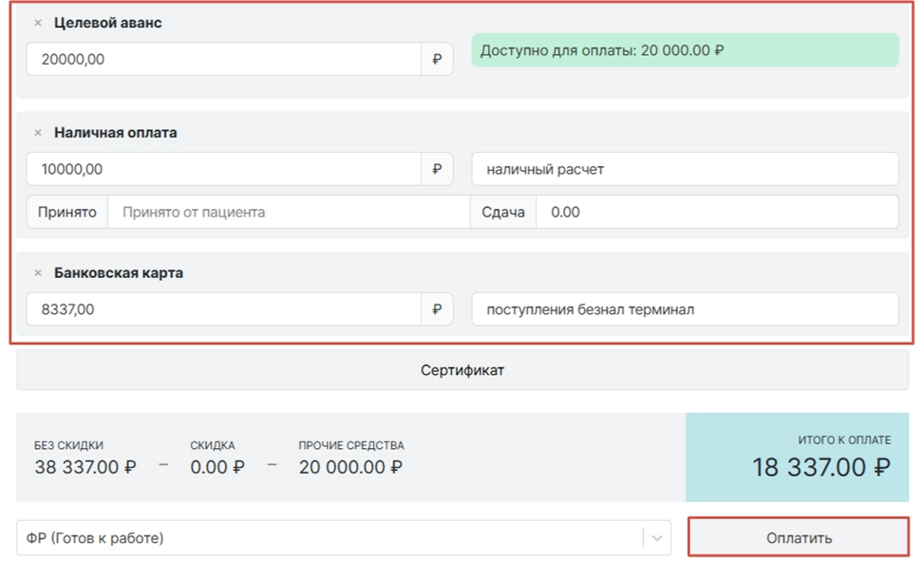Open the поступления безнал терминал selector
The width and height of the screenshot is (924, 561).
tap(684, 309)
